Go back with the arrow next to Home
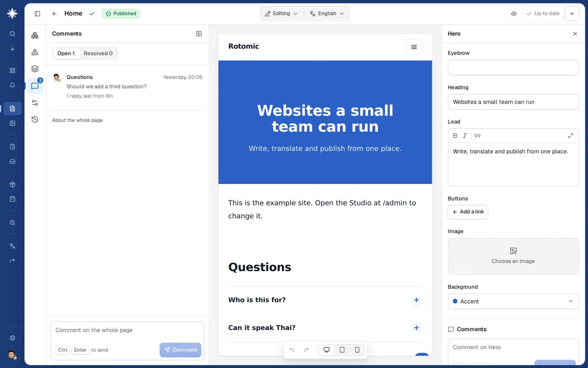The image size is (588, 368). tap(54, 13)
